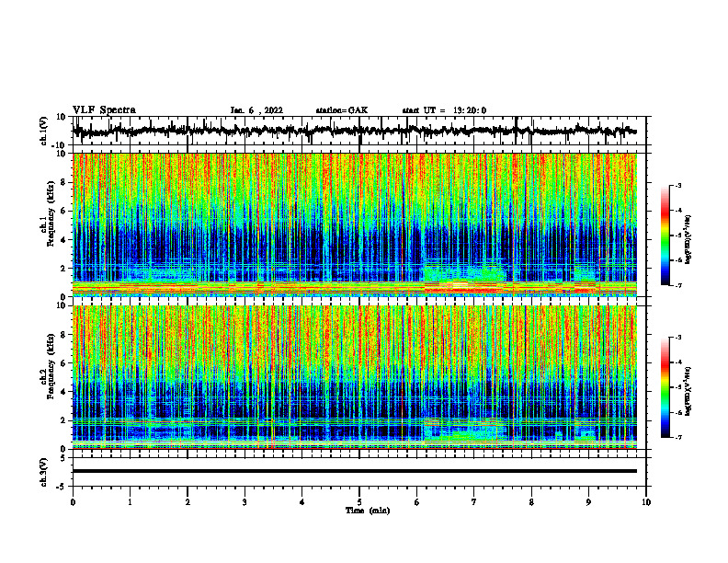Click the "6" kHz tick on ch.2 frequency axis
This screenshot has width=728, height=563.
pyautogui.click(x=64, y=363)
